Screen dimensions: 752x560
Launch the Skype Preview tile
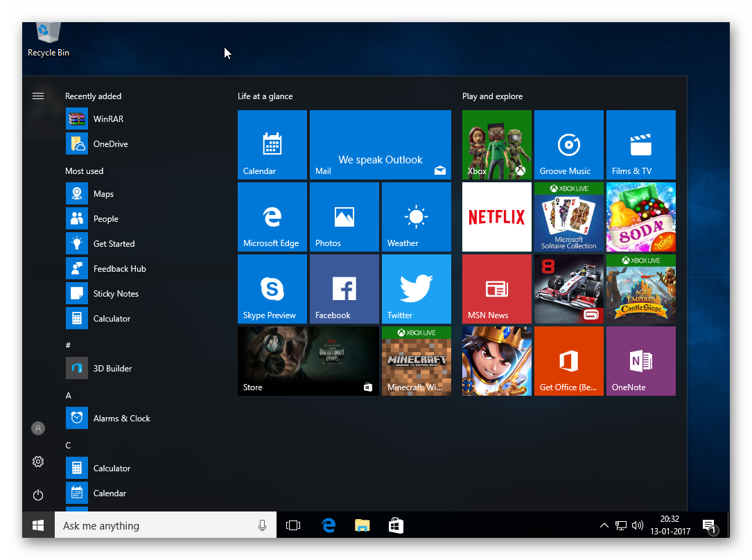[x=272, y=289]
